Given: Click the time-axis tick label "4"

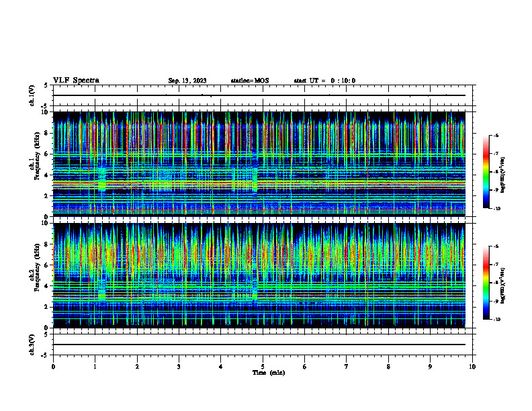Looking at the screenshot, I should pos(221,367).
